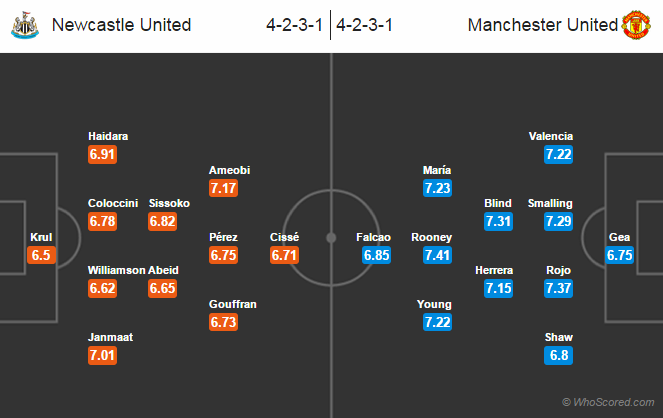663x418 pixels.
Task: Click the Coloccini player label
Action: pos(113,203)
